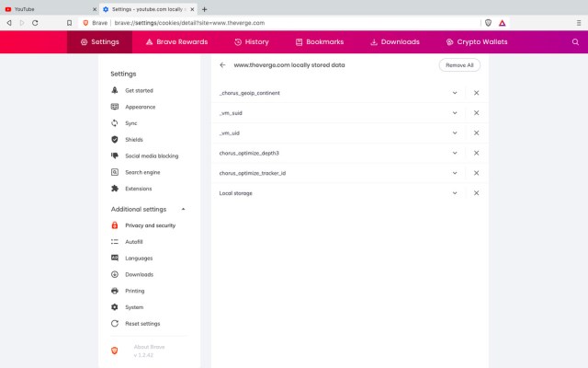
Task: Open the Crypto Wallets header tab
Action: [x=477, y=42]
